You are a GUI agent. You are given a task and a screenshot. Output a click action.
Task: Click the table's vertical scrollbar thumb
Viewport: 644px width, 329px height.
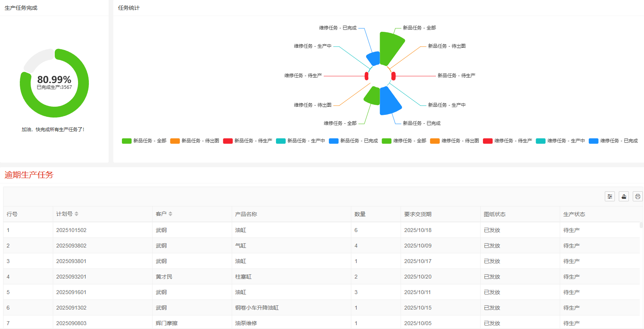[641, 225]
